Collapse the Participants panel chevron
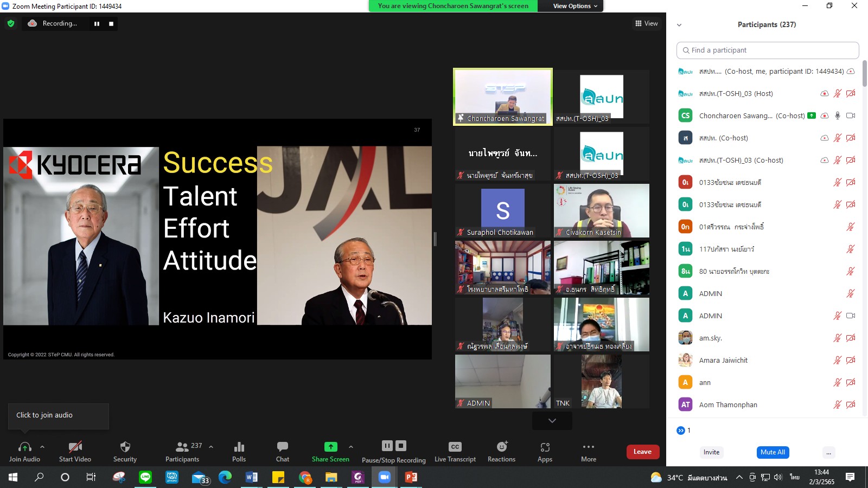 pos(679,25)
